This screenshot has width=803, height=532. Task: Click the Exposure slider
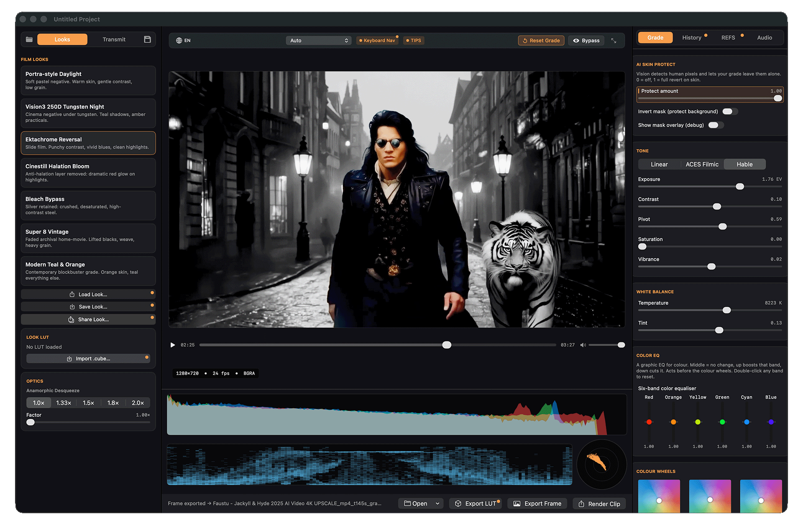point(710,186)
